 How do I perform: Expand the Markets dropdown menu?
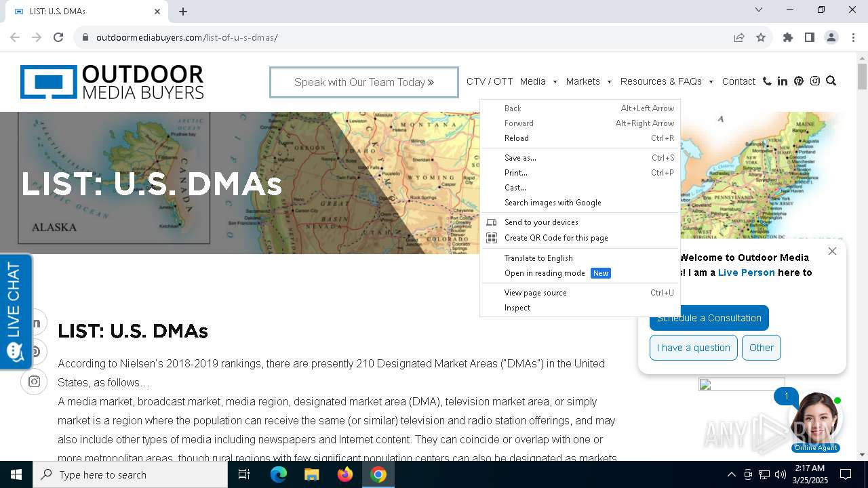(589, 81)
